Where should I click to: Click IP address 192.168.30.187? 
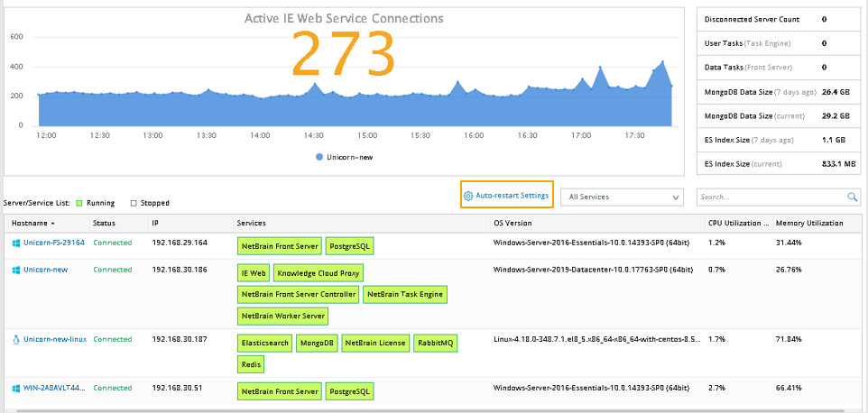(x=180, y=339)
